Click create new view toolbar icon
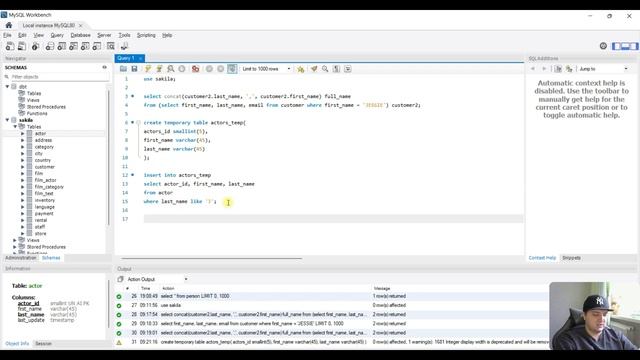This screenshot has width=640, height=360. coord(73,47)
